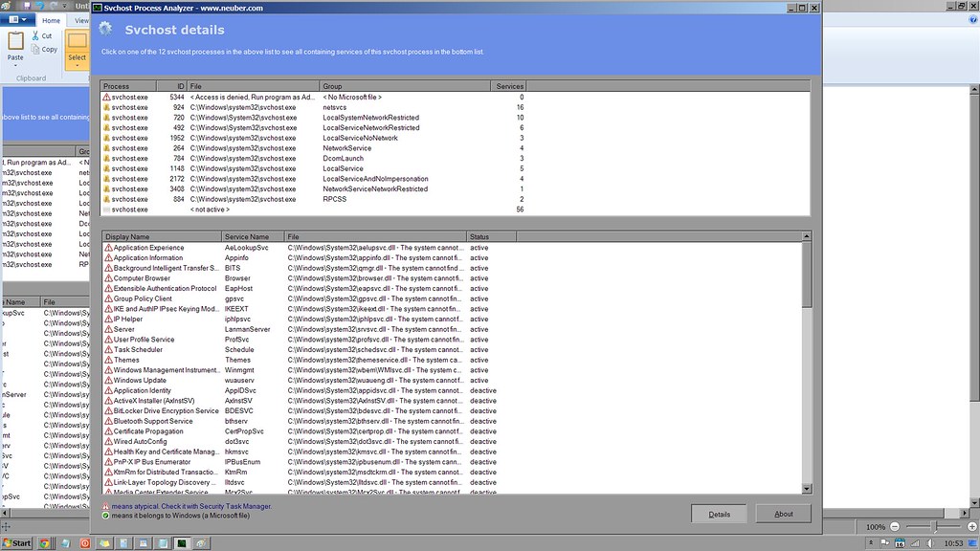Open the Select dropdown arrow in Paint
Screen dimensions: 980x551
[77, 65]
